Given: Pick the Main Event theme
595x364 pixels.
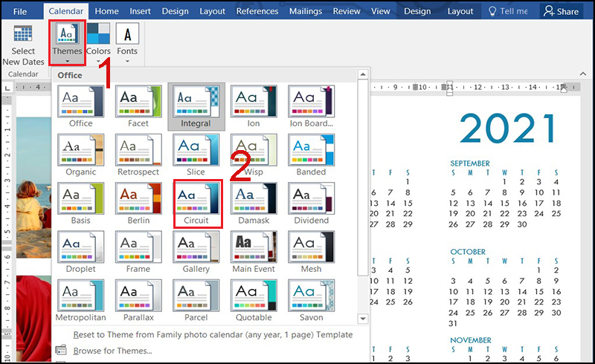Looking at the screenshot, I should [254, 253].
